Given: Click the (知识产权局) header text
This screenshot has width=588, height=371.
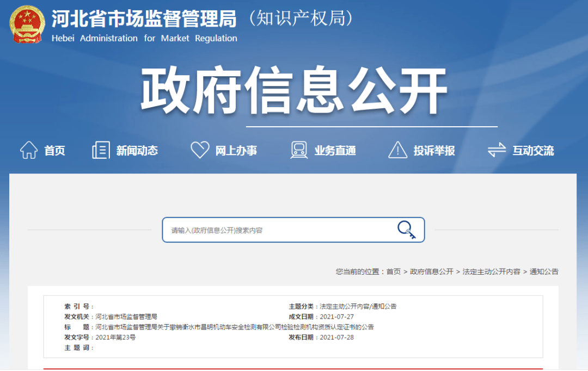Looking at the screenshot, I should [301, 18].
